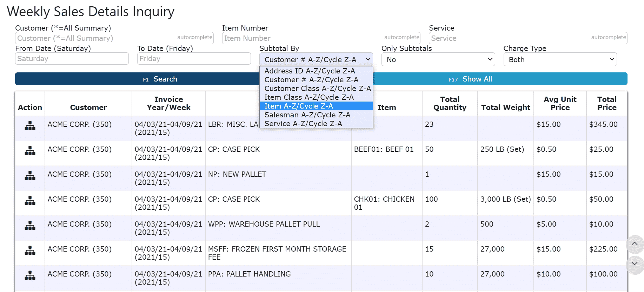Focus the Item Number autocomplete field
The image size is (644, 292).
(x=302, y=38)
